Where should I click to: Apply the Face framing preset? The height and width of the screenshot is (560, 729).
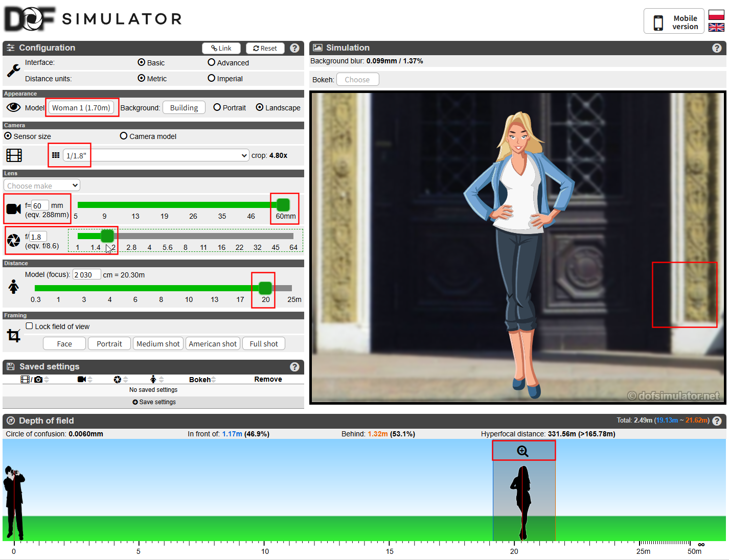(64, 344)
